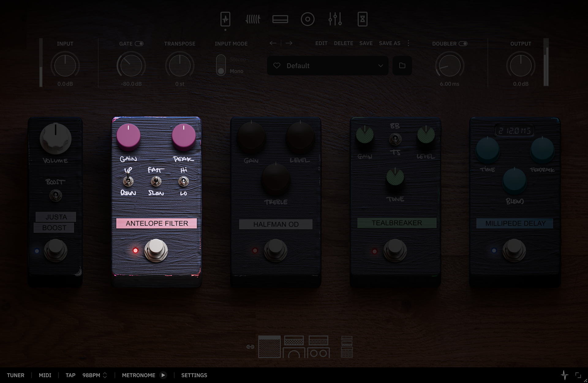The image size is (588, 383).
Task: Open the time effects hourglass icon
Action: 362,19
